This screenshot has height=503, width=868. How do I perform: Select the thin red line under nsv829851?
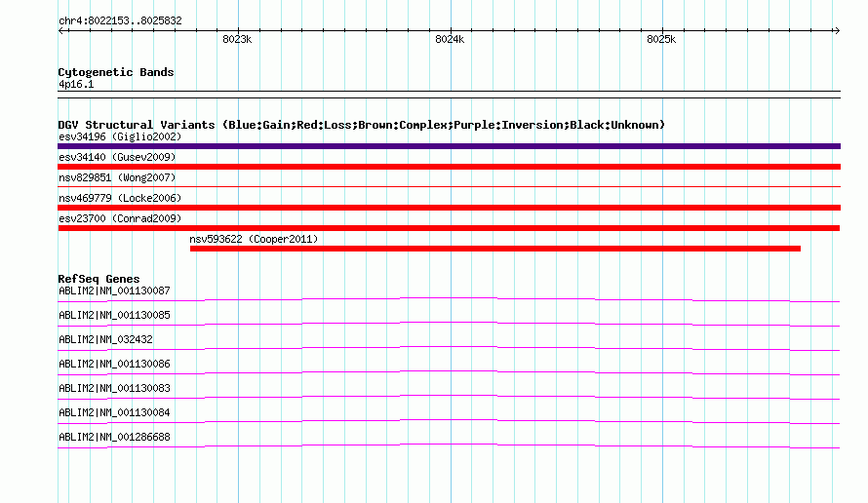click(x=449, y=186)
